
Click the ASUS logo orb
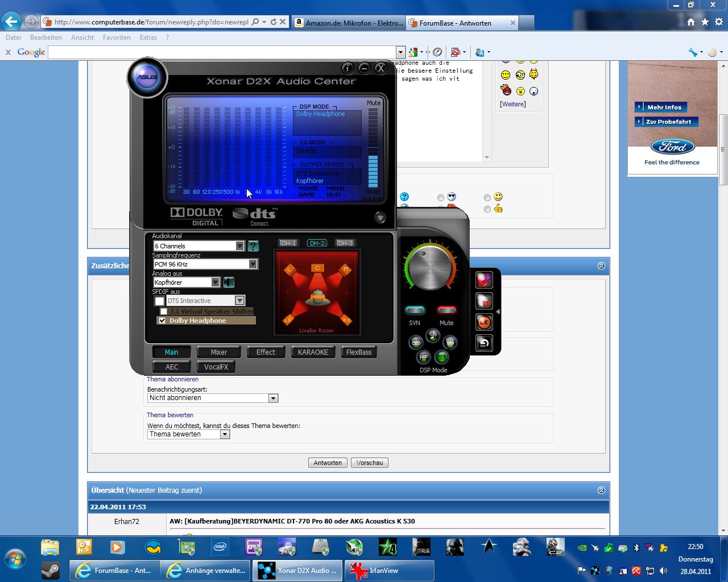[x=147, y=77]
